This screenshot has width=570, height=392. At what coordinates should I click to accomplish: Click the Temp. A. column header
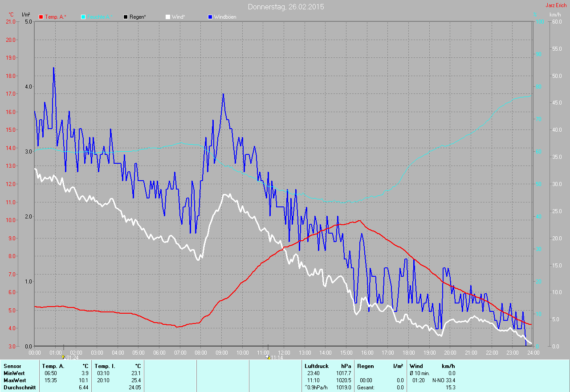53,366
